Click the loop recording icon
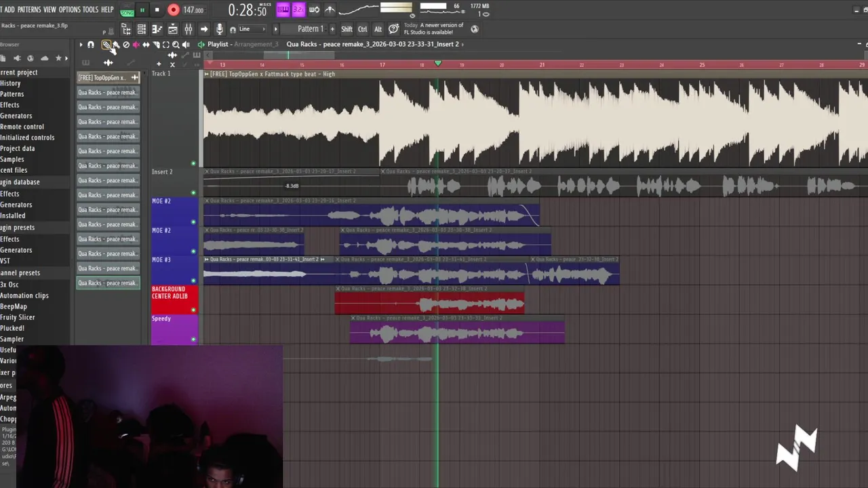This screenshot has width=868, height=488. tap(314, 9)
